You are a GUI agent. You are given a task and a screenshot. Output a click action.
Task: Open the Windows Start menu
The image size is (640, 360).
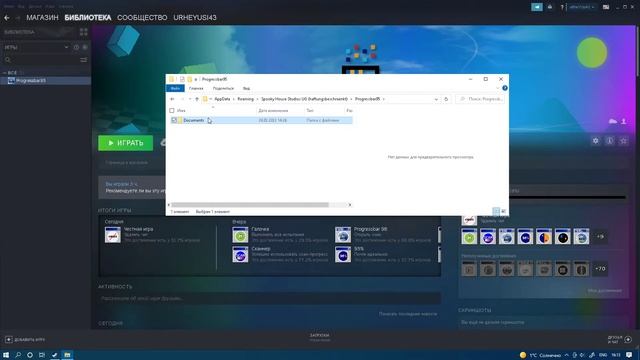6,355
